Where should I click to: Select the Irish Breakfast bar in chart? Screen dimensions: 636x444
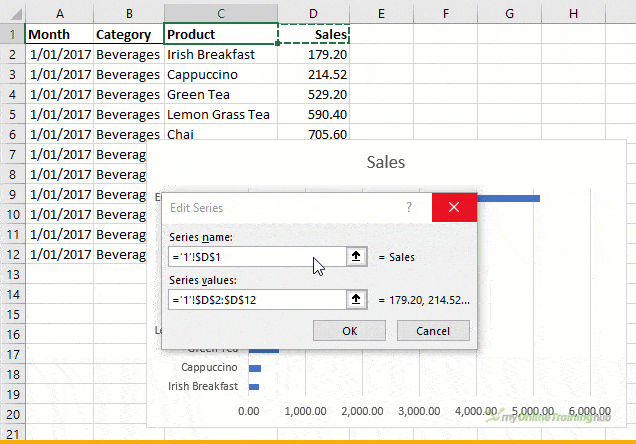tap(254, 387)
